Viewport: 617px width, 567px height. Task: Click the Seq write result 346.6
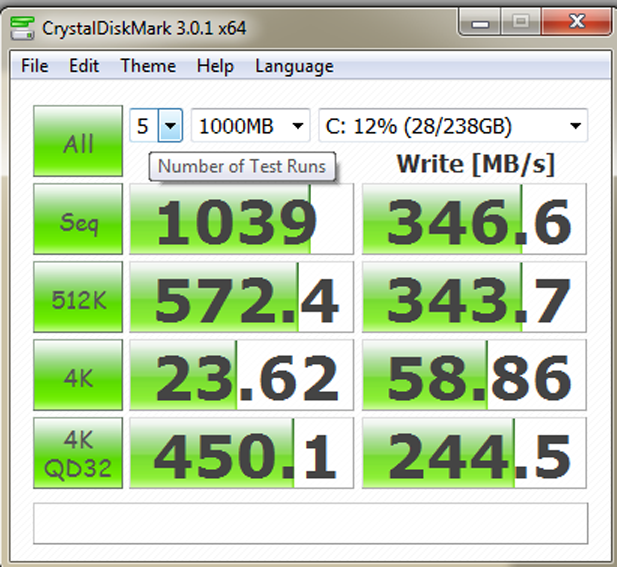474,219
